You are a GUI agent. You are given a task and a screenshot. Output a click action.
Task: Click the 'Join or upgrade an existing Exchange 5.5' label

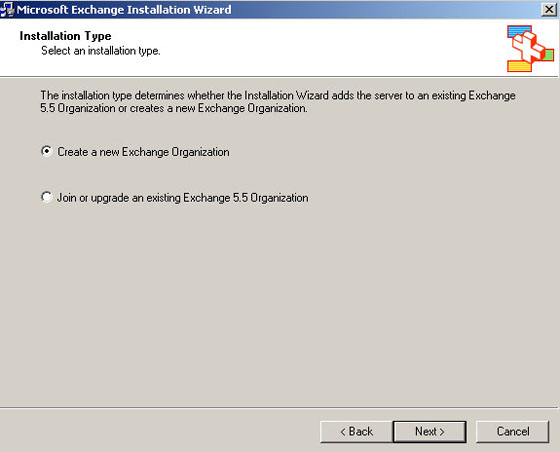[183, 198]
